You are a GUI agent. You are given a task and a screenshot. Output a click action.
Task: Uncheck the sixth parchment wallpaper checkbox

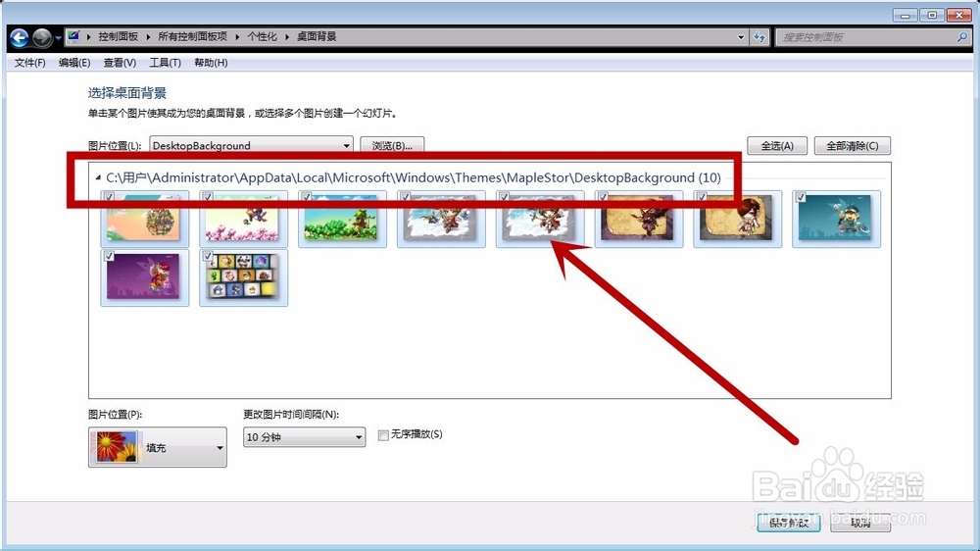pos(603,197)
